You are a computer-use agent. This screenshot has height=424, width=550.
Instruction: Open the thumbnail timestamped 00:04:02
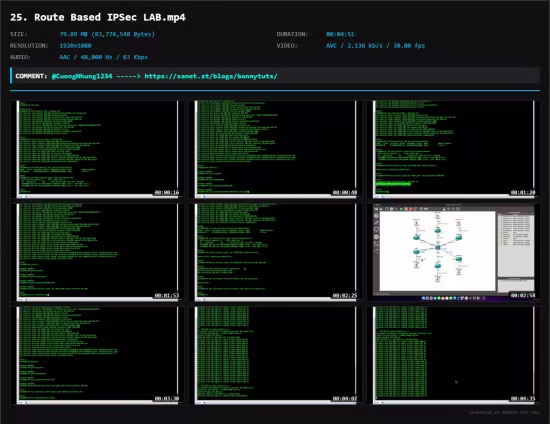coord(275,355)
